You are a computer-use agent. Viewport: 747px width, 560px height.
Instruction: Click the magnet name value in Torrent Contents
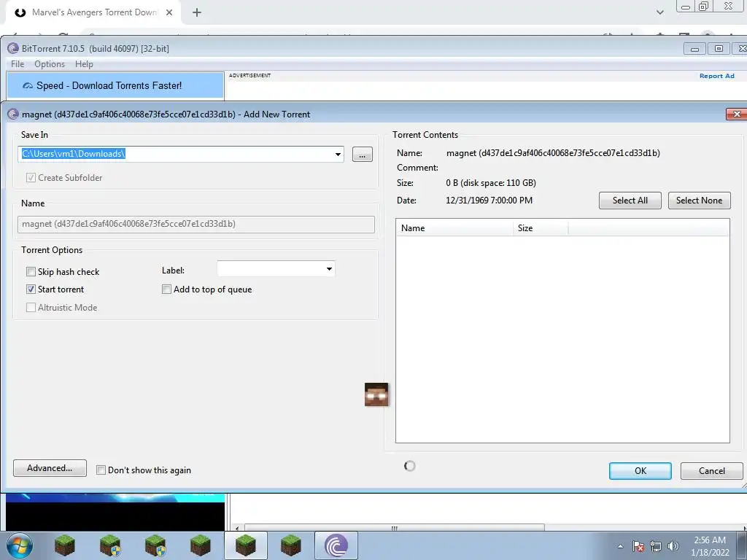[553, 153]
